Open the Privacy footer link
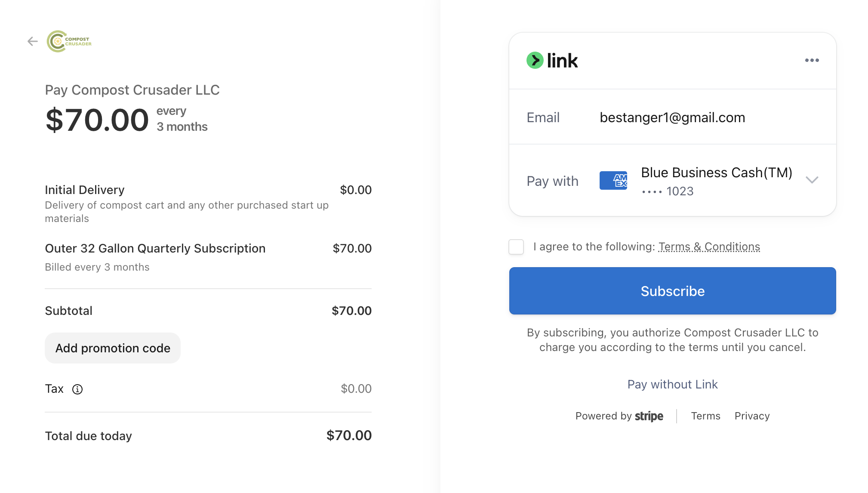Viewport: 868px width, 493px height. coord(752,416)
